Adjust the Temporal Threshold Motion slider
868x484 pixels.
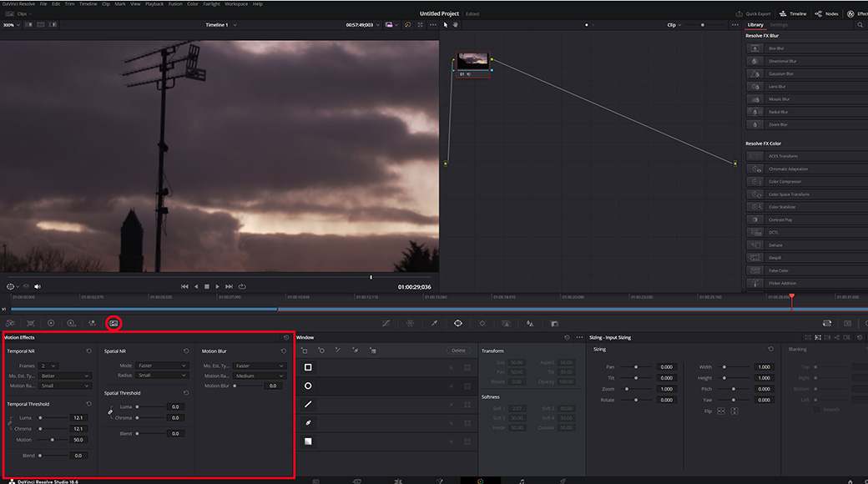pyautogui.click(x=52, y=440)
